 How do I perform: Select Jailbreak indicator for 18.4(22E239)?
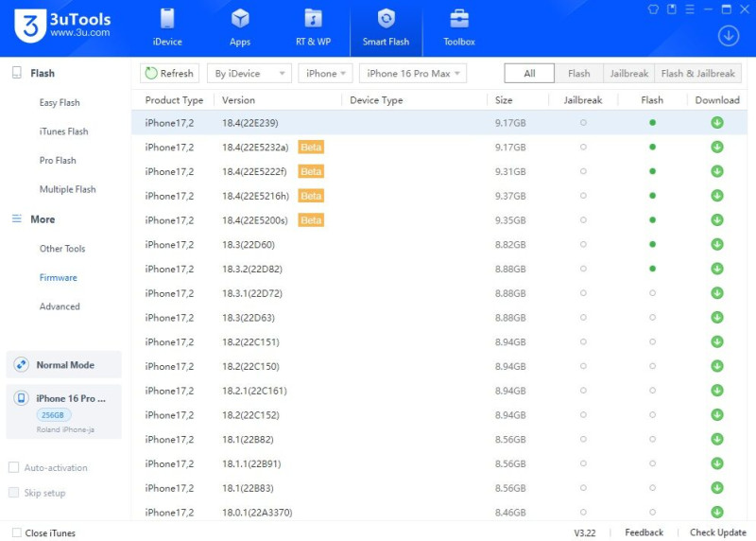[x=583, y=123]
